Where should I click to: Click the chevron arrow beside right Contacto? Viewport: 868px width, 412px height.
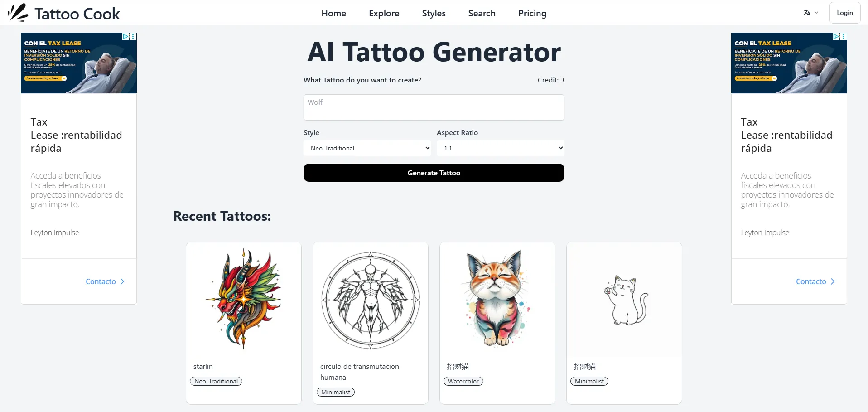833,281
